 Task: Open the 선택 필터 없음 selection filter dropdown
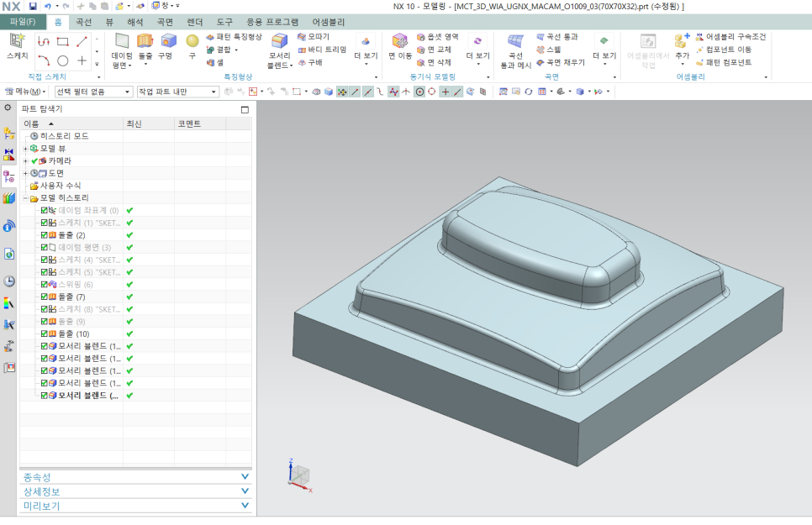(x=93, y=92)
